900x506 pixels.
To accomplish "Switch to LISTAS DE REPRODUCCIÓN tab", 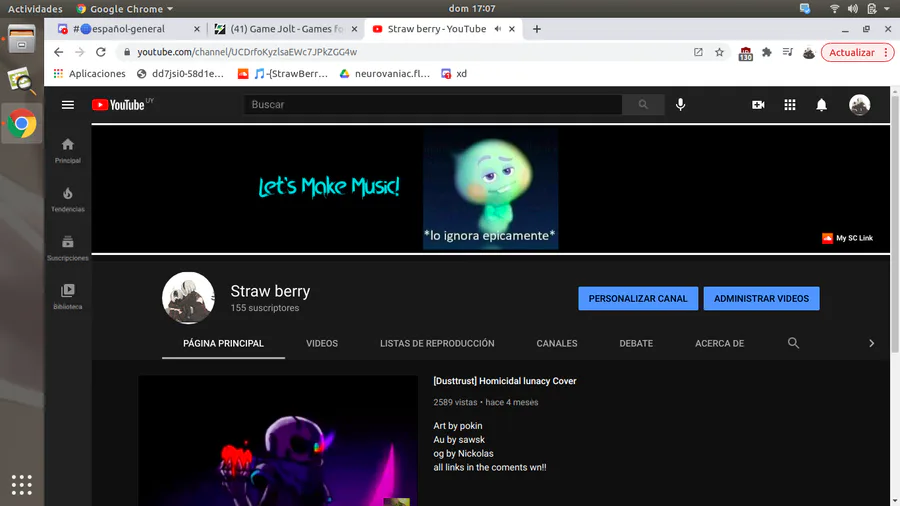I will coord(437,343).
